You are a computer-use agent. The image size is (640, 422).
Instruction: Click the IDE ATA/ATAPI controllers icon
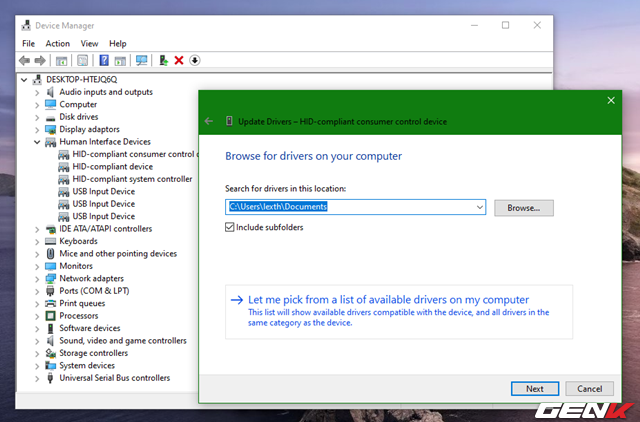point(50,229)
